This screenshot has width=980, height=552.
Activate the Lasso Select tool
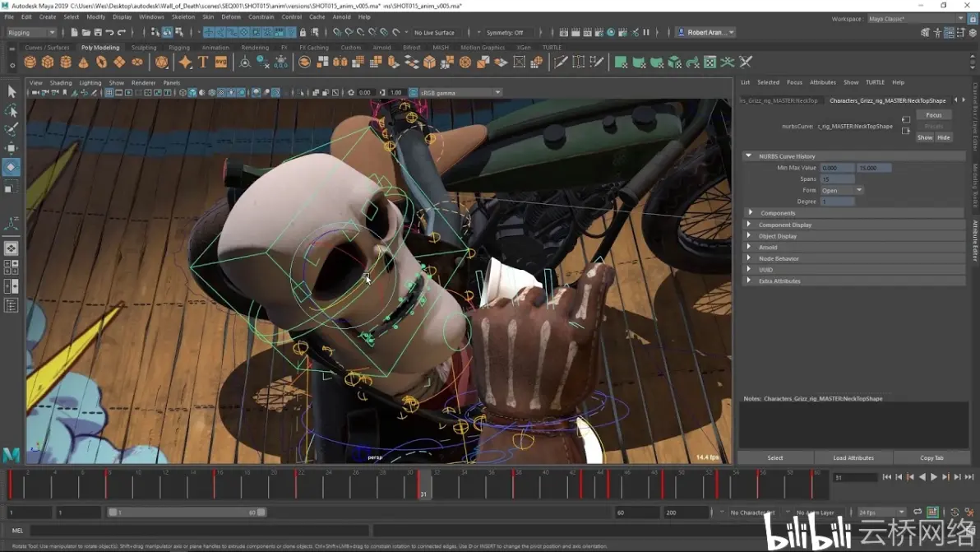coord(12,111)
